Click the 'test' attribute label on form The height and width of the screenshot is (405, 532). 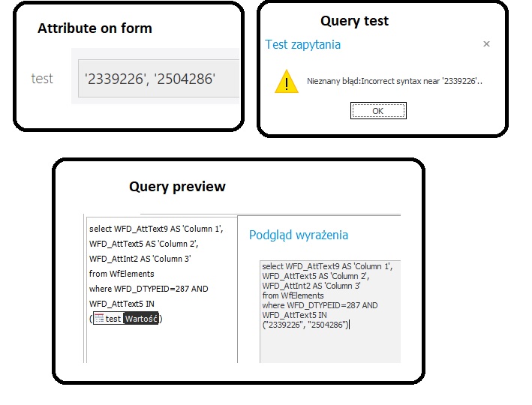[x=42, y=79]
